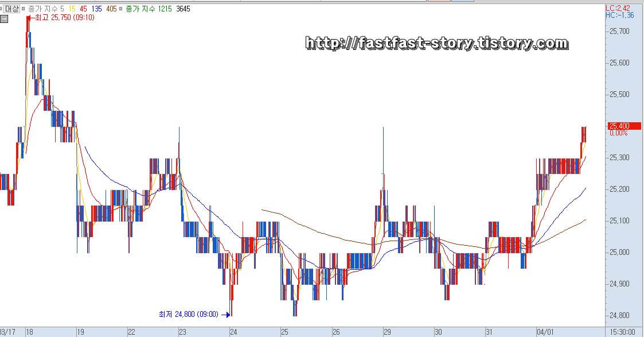
Task: Click the 24 date on time axis
Action: [x=233, y=332]
